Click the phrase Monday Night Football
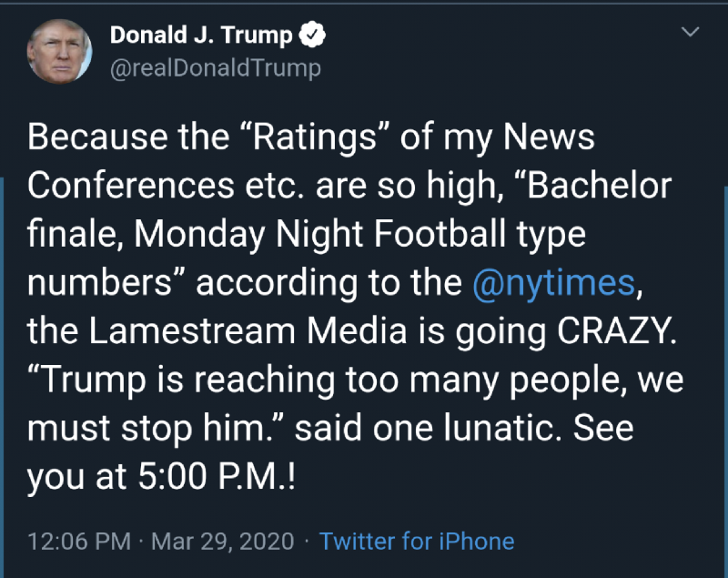The height and width of the screenshot is (578, 728). click(320, 234)
